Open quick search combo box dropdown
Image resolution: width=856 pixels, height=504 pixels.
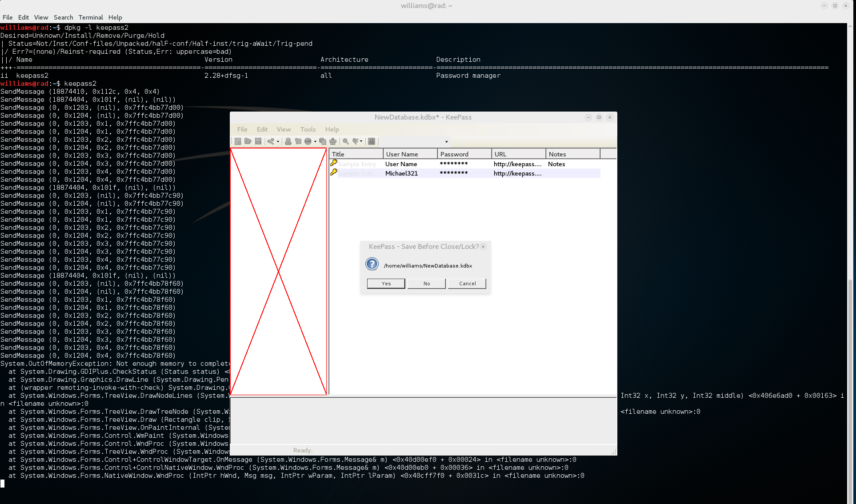tap(447, 142)
